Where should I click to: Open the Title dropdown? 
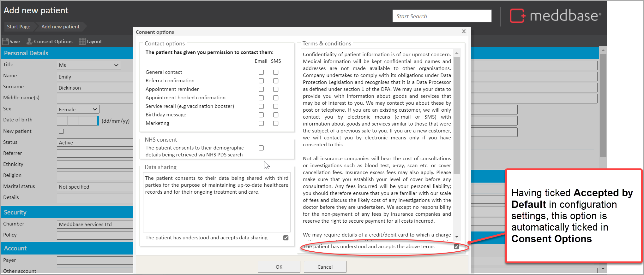(x=89, y=65)
